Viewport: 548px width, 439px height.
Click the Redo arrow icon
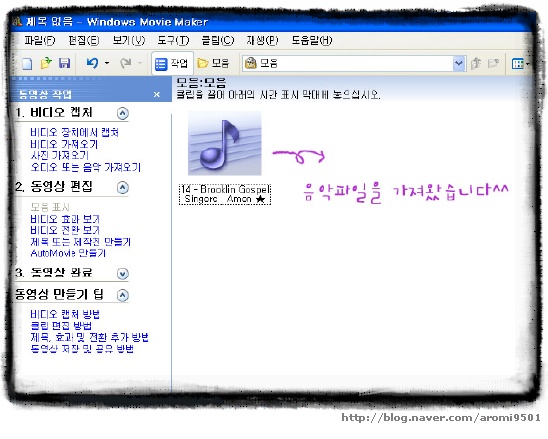click(126, 63)
